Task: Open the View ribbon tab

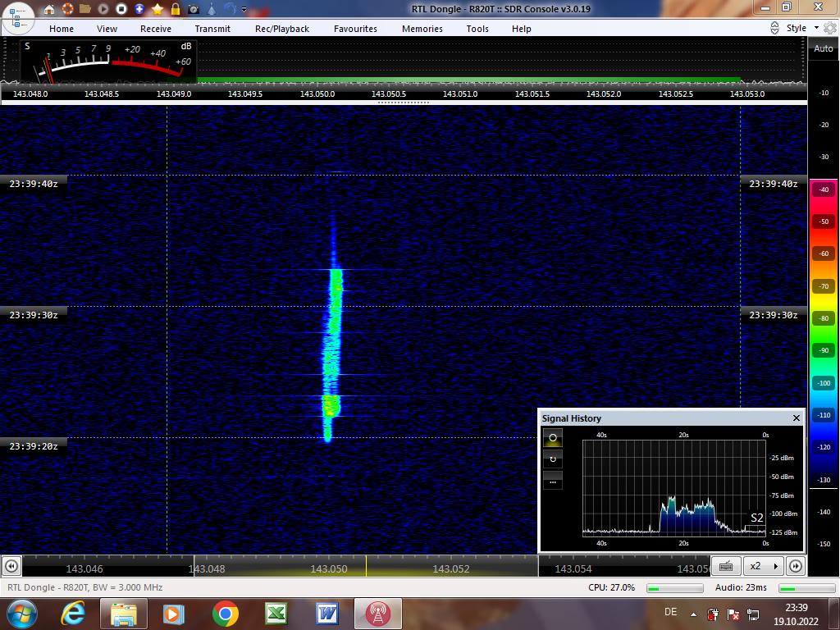Action: 107,29
